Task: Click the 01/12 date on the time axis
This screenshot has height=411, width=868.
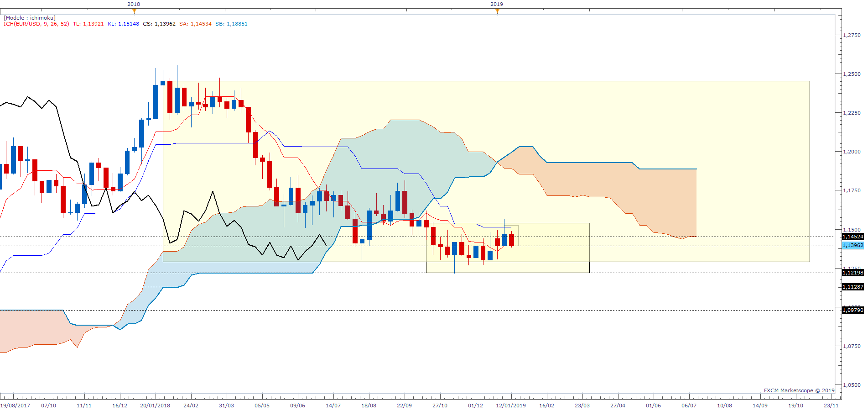Action: 476,406
